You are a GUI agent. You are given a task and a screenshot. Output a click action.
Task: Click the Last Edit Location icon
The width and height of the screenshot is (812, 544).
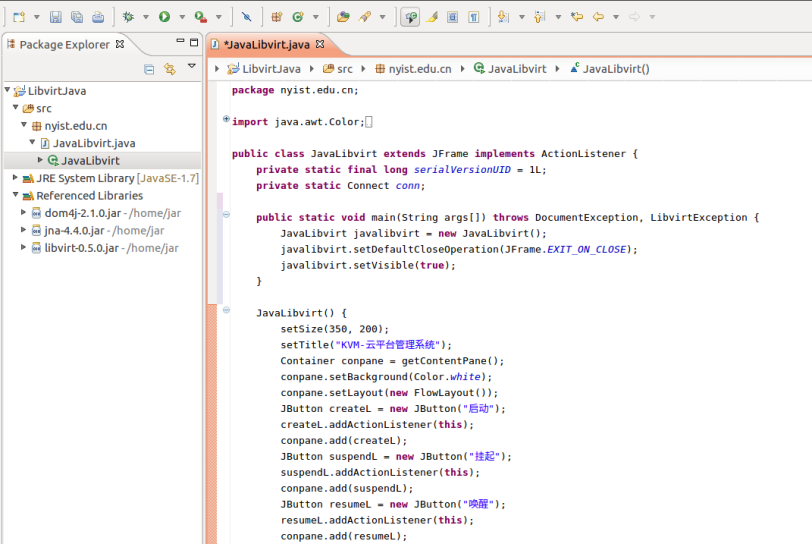click(576, 17)
